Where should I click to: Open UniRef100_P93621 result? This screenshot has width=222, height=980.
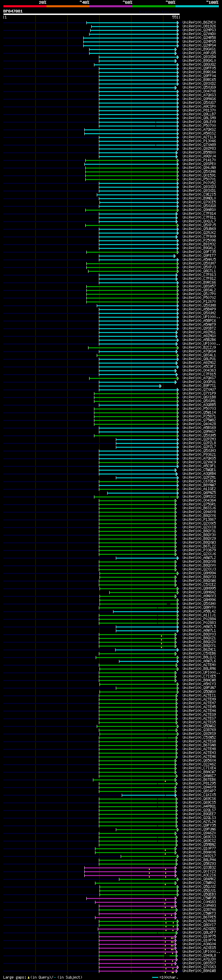click(x=199, y=454)
